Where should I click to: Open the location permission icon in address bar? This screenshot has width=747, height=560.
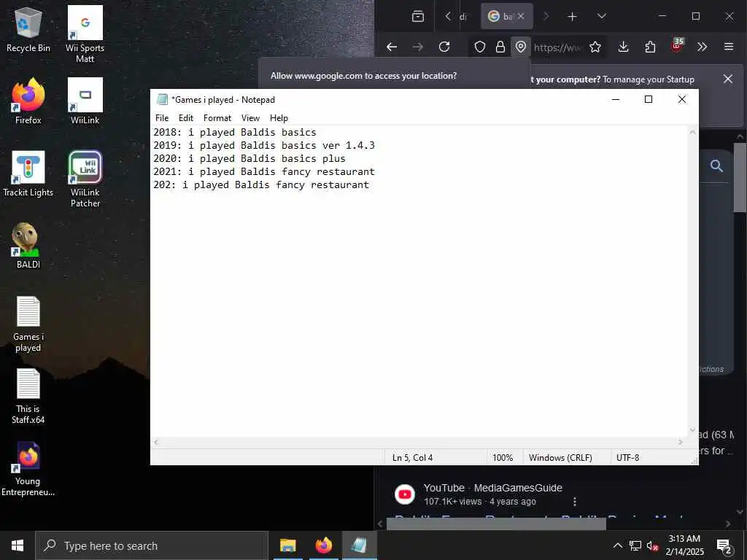(521, 47)
